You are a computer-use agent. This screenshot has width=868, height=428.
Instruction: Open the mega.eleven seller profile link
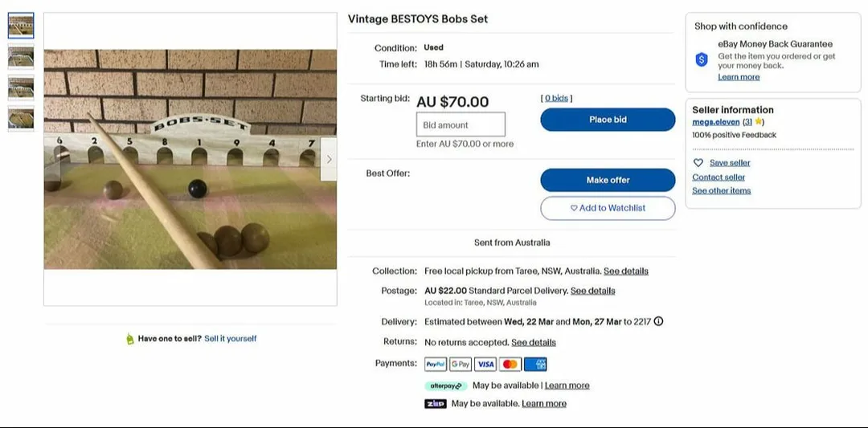pos(716,121)
